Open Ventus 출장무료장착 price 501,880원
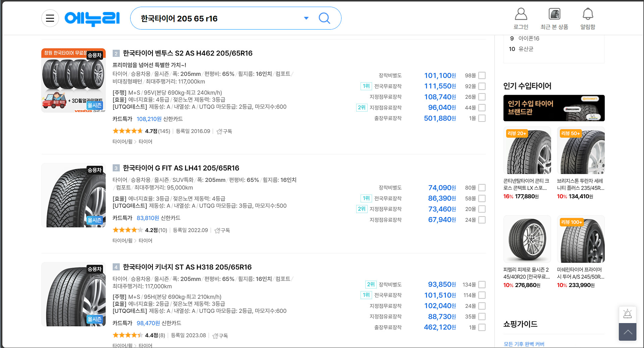The height and width of the screenshot is (348, 644). 440,118
